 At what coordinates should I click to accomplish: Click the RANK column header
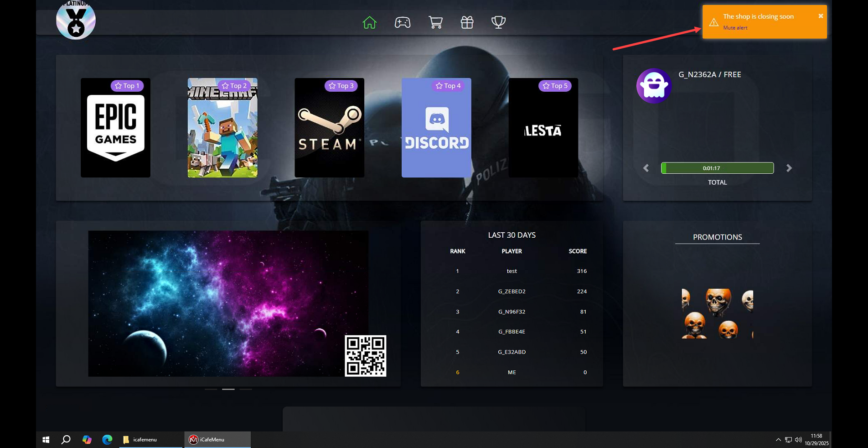pyautogui.click(x=457, y=251)
